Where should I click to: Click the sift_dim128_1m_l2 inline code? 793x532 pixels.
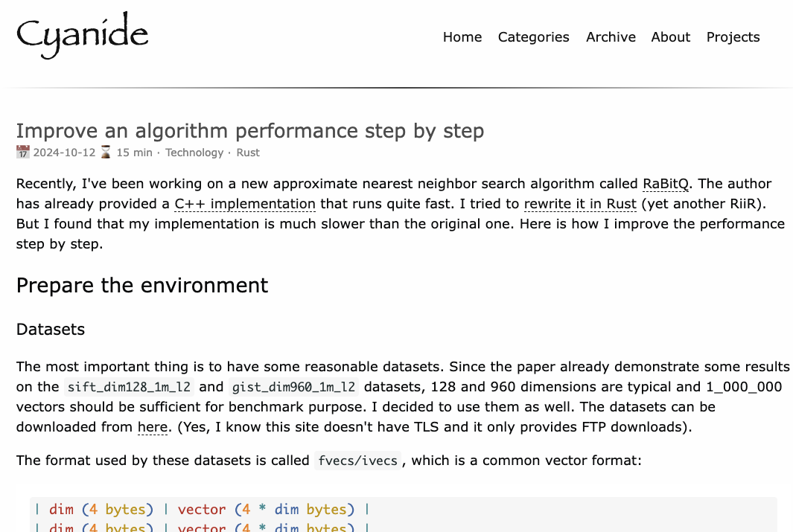129,387
